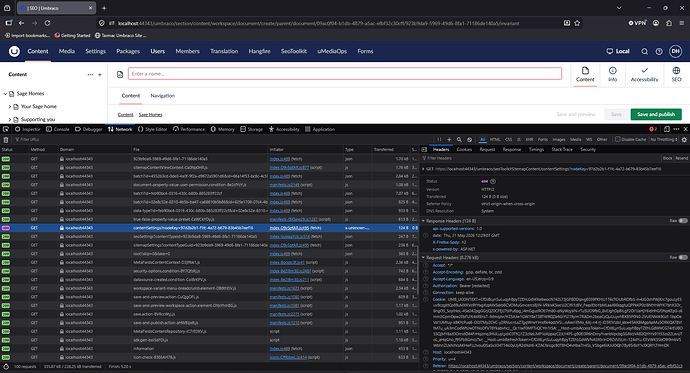Viewport: 690px width, 373px height.
Task: Open the Media section
Action: pyautogui.click(x=66, y=51)
